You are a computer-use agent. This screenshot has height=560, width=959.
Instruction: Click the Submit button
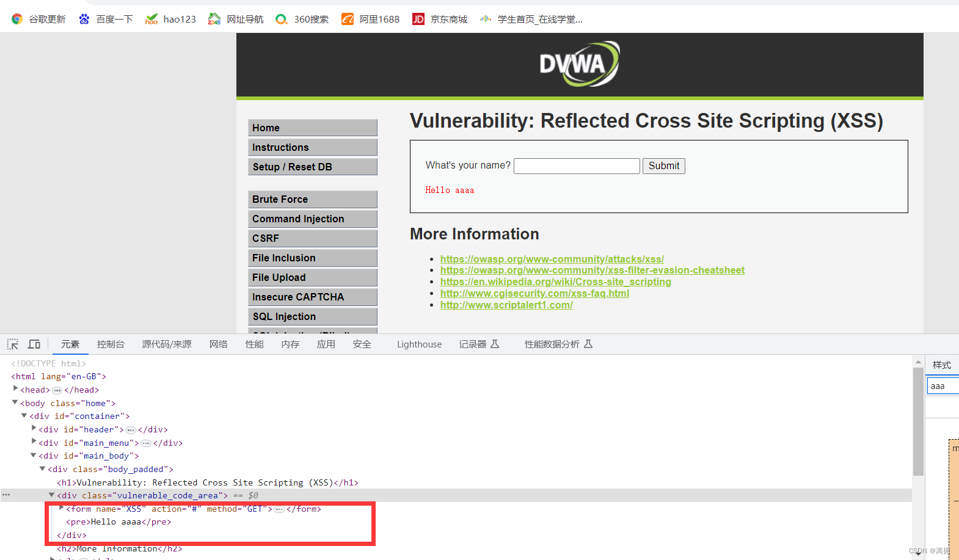point(664,166)
